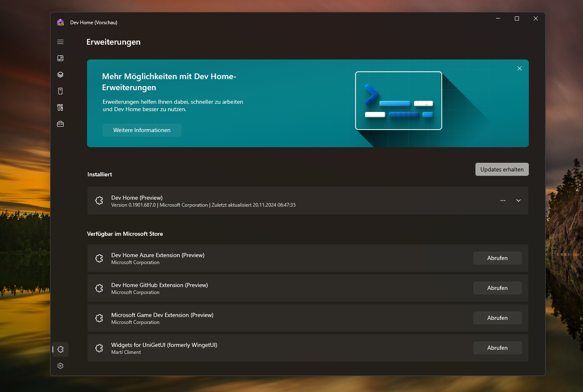Open Machine configuration via the stacked layers icon
The height and width of the screenshot is (392, 583).
tap(60, 75)
